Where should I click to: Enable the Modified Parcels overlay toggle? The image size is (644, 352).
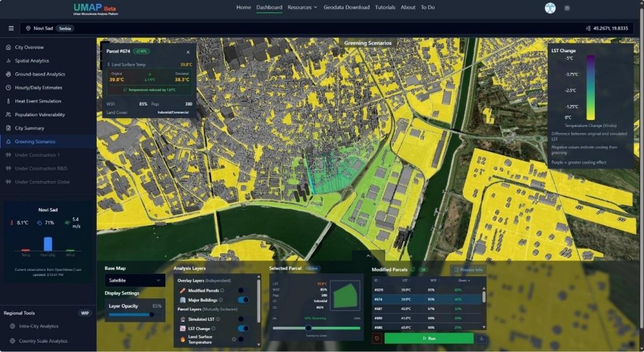(243, 290)
